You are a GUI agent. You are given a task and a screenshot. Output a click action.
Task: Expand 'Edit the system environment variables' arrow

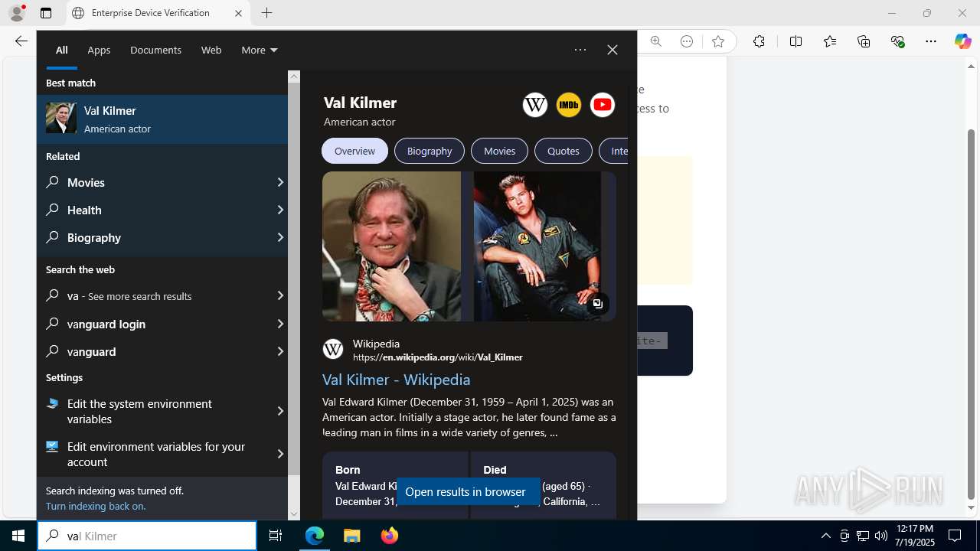click(x=280, y=411)
